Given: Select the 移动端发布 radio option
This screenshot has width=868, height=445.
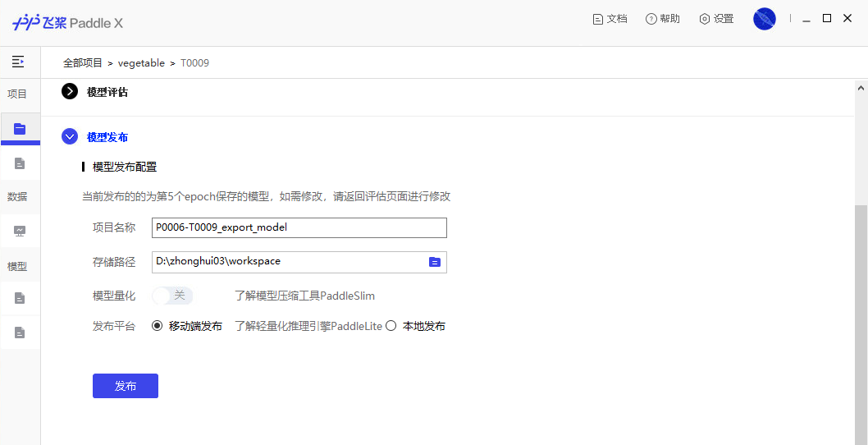Looking at the screenshot, I should 158,326.
